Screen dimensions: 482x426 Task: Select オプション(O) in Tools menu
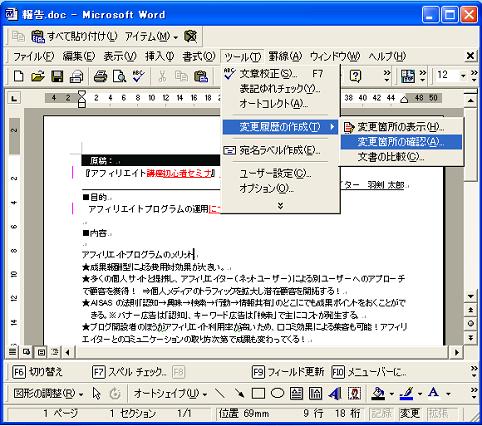coord(281,189)
